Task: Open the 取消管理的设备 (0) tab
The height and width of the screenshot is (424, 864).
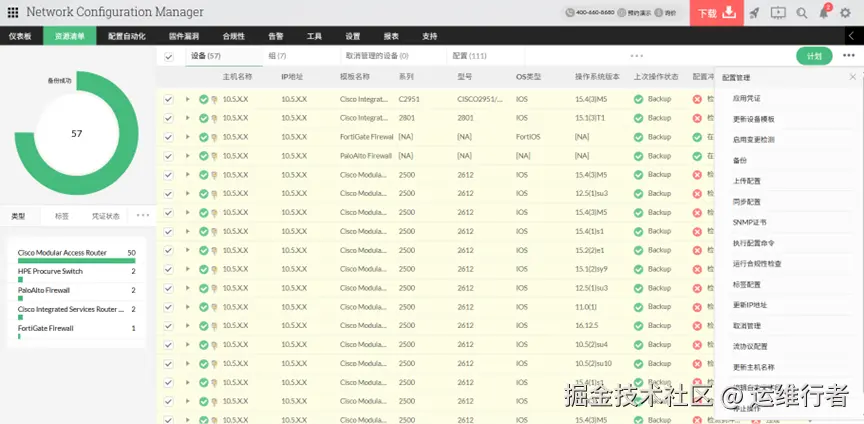Action: pyautogui.click(x=377, y=56)
